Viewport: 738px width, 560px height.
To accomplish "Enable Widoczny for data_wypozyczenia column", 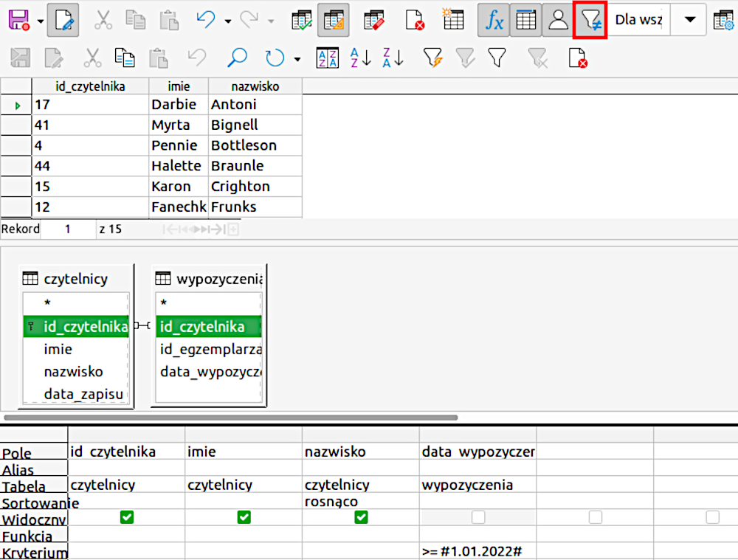I will 477,518.
